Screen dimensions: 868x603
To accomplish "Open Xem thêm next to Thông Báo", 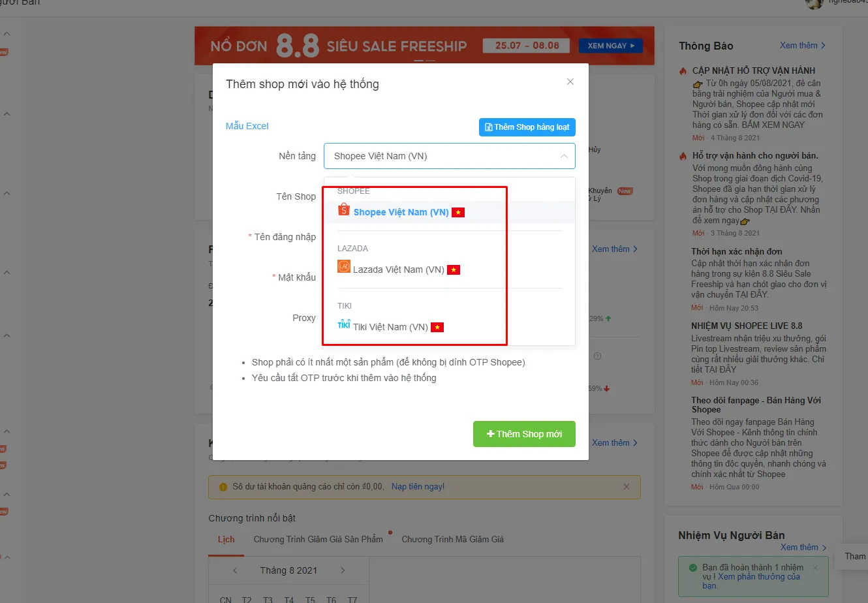I will tap(803, 46).
